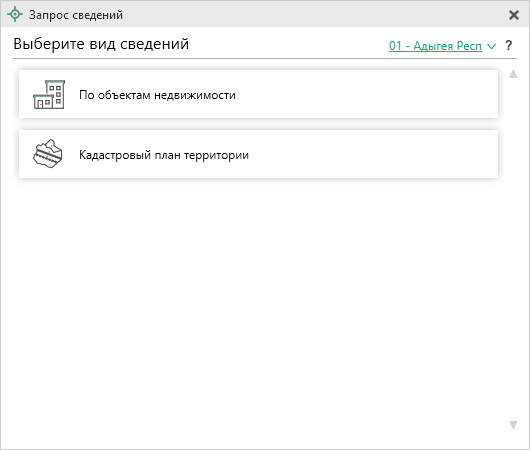Image resolution: width=530 pixels, height=450 pixels.
Task: Click the scroll down arrow icon
Action: (513, 425)
